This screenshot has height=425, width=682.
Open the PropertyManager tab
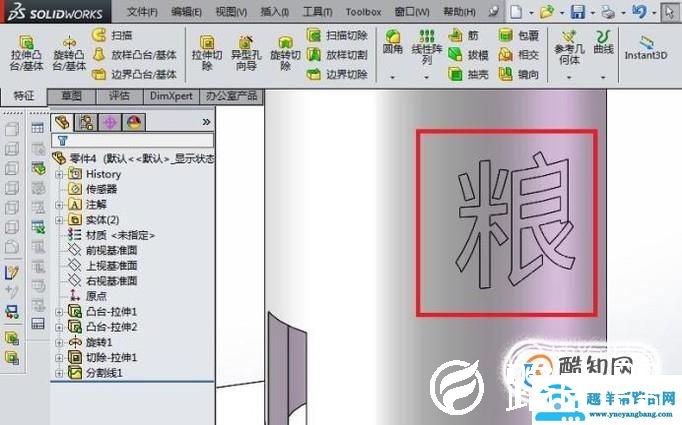(86, 123)
